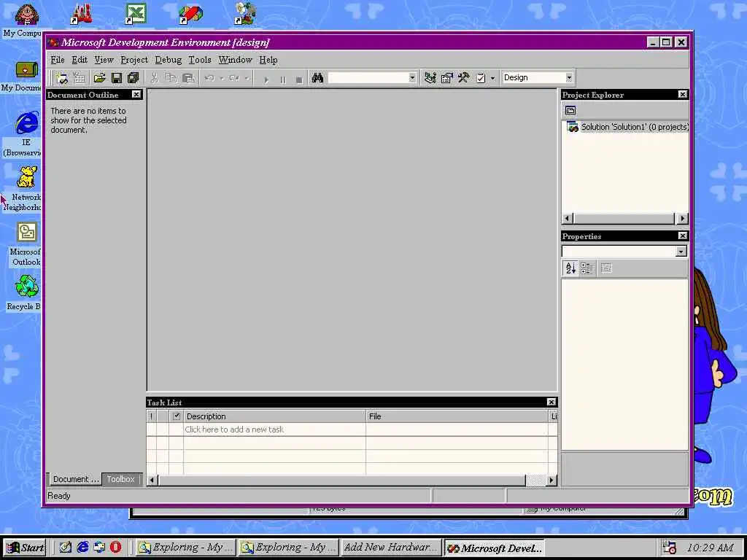
Task: Click the Windows Start button
Action: pos(26,548)
